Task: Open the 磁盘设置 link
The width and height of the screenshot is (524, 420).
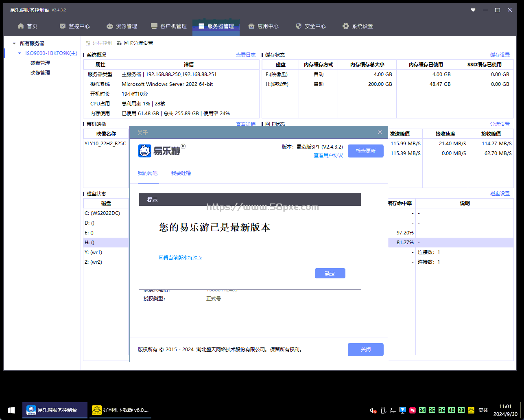Action: (x=500, y=194)
